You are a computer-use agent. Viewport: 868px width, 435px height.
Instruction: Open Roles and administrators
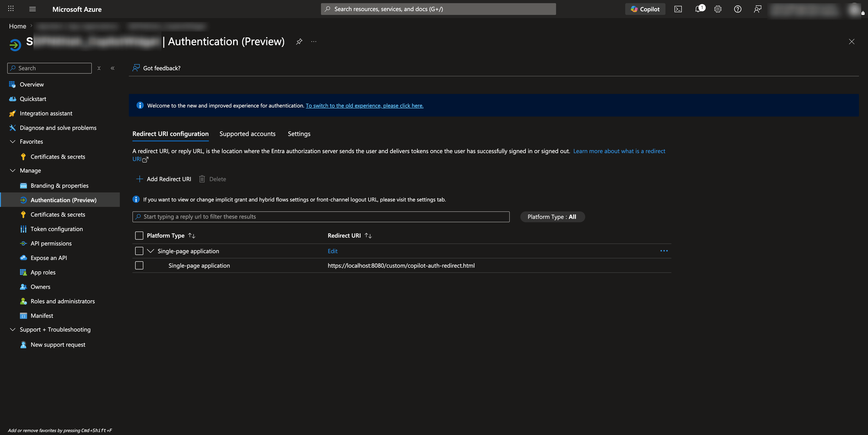tap(62, 302)
